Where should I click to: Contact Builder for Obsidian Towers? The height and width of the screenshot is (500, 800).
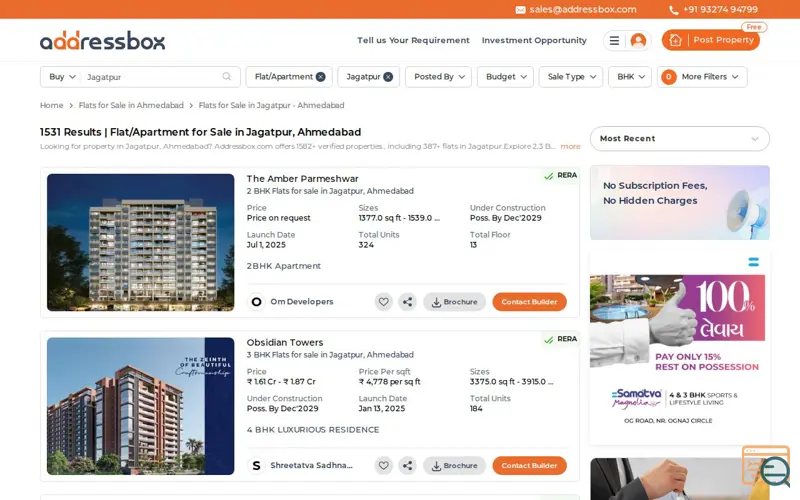point(529,465)
